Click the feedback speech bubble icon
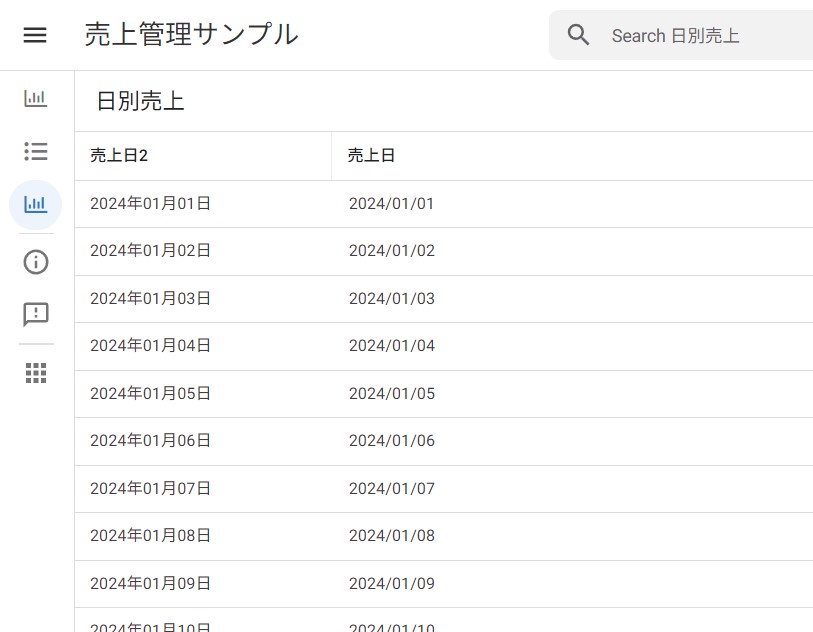The image size is (813, 632). 36,315
